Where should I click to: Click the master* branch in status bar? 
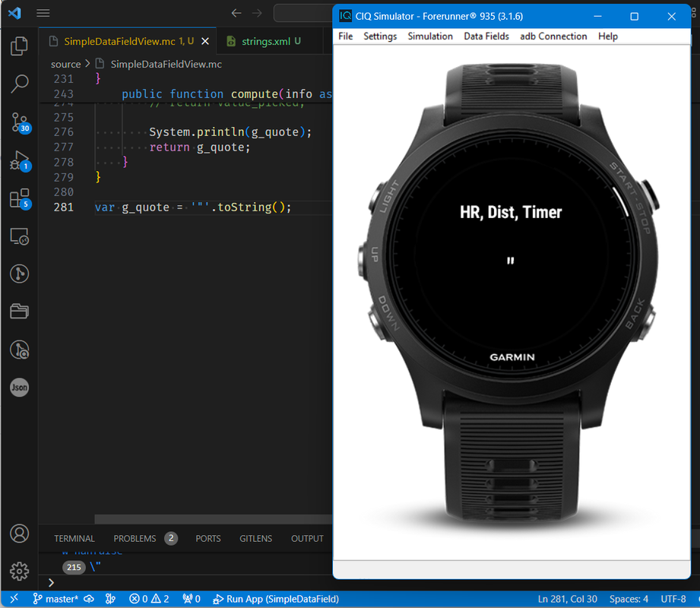[55, 599]
